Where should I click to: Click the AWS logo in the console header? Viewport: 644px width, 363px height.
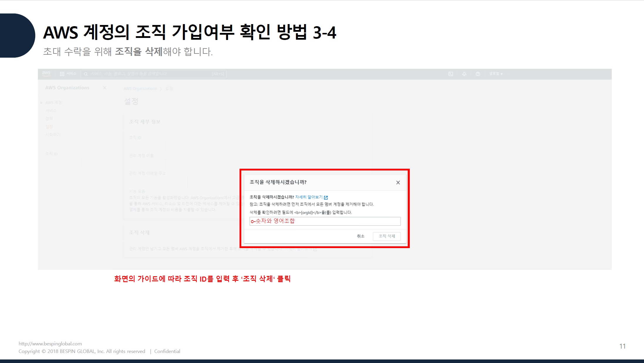click(x=46, y=73)
